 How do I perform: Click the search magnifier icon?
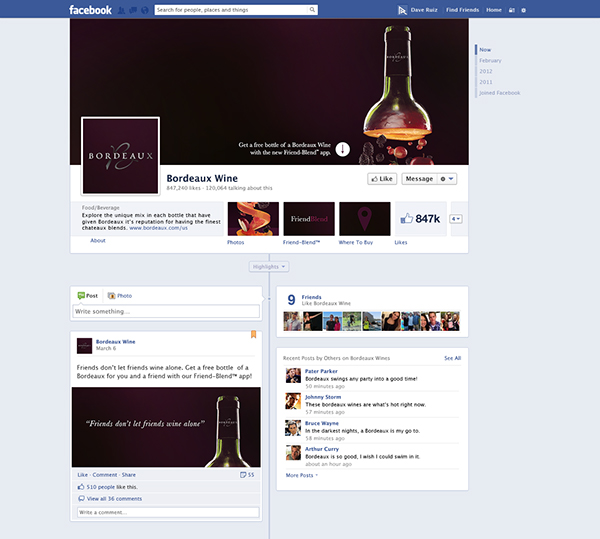tap(312, 10)
